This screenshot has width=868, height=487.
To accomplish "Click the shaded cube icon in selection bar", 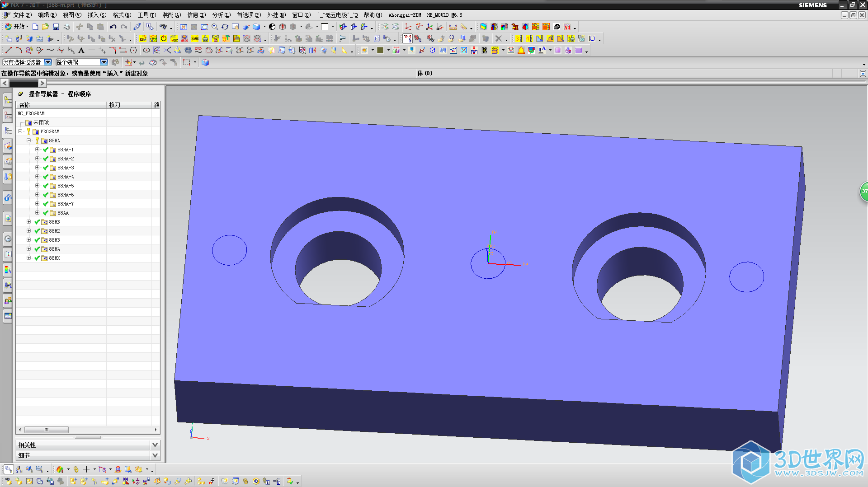I will (205, 62).
